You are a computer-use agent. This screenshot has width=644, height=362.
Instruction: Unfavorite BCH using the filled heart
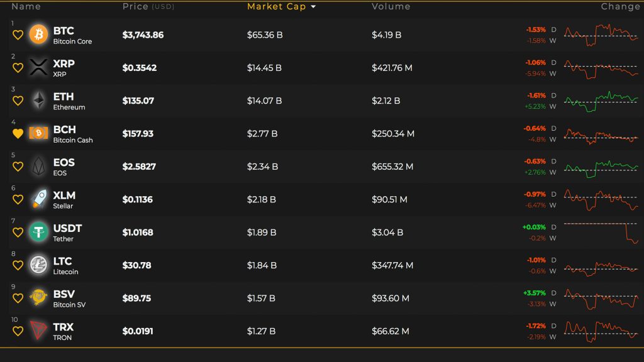pos(18,133)
